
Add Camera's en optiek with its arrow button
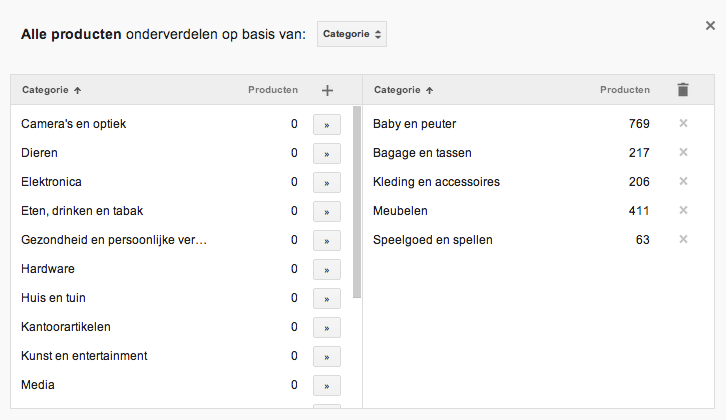pos(326,125)
